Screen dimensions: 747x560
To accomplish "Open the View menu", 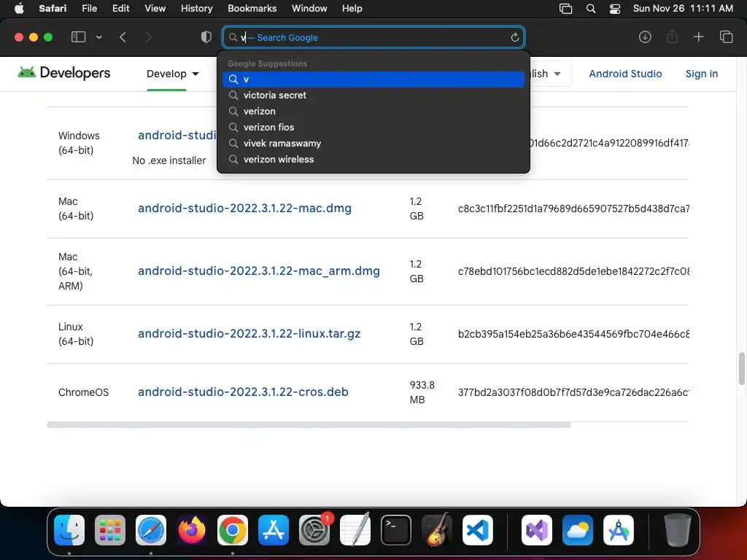I will [x=155, y=9].
